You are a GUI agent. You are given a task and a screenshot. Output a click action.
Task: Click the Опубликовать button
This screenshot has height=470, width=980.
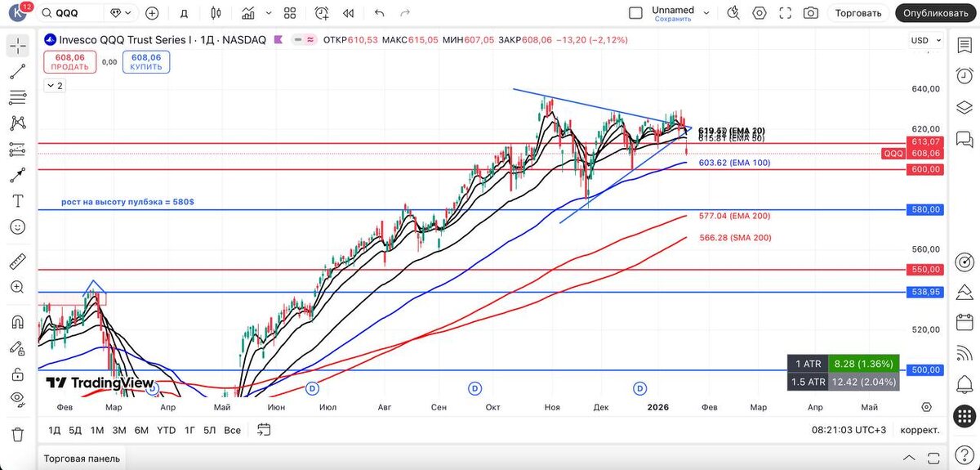coord(936,13)
